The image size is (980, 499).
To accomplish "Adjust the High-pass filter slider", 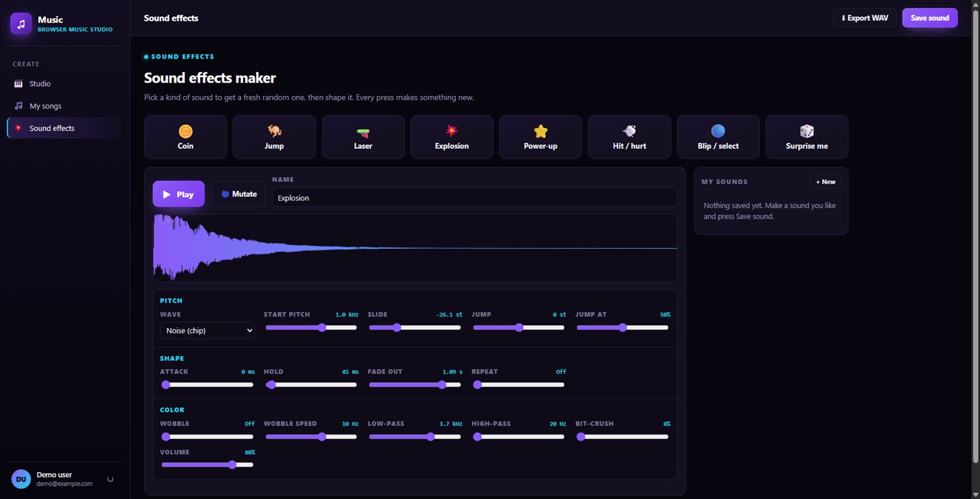I will (x=519, y=437).
